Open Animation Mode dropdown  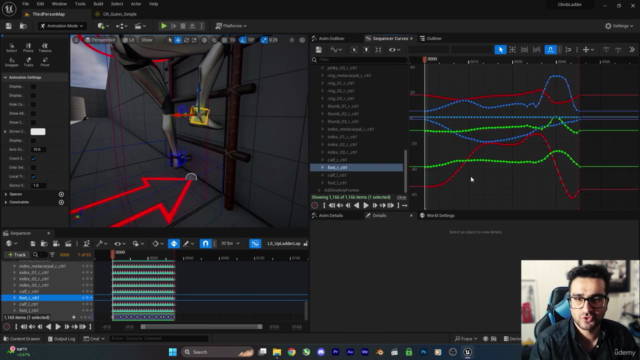point(62,26)
